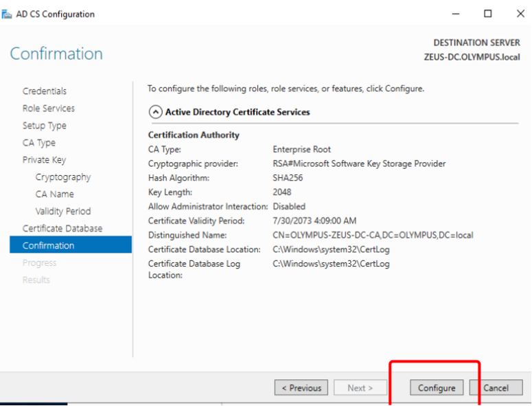Select Setup Type in the sidebar
Image resolution: width=532 pixels, height=406 pixels.
coord(45,126)
